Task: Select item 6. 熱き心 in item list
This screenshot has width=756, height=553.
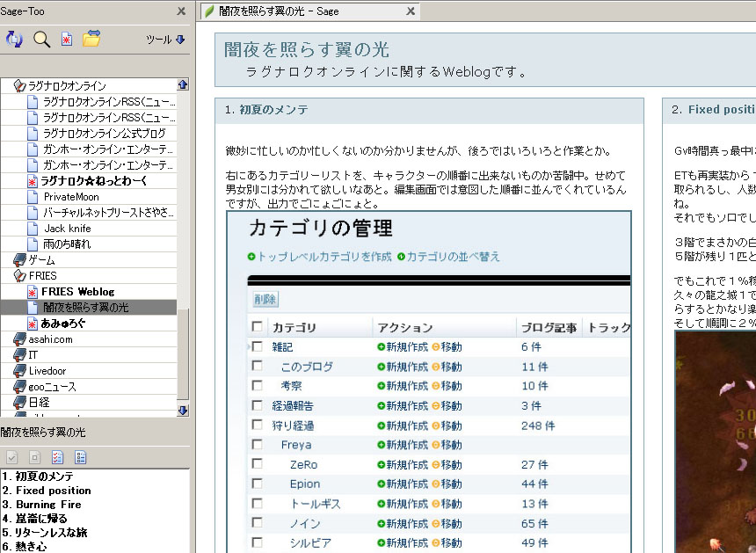Action: click(25, 546)
